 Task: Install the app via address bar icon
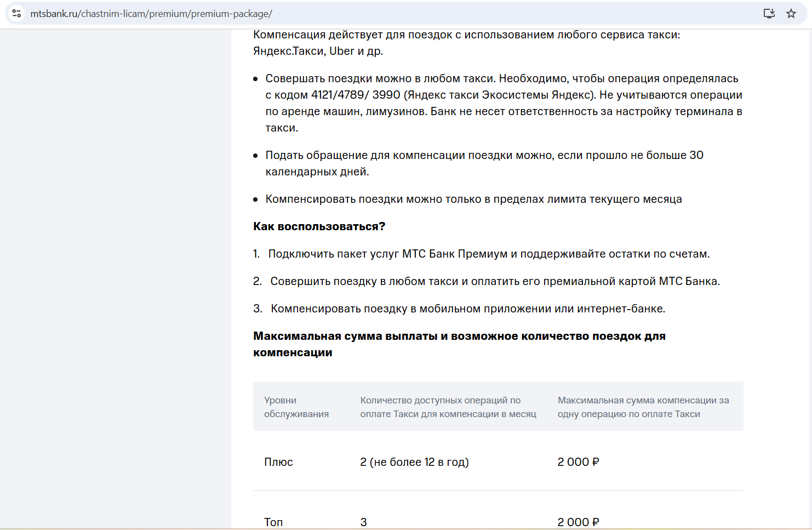coord(769,14)
